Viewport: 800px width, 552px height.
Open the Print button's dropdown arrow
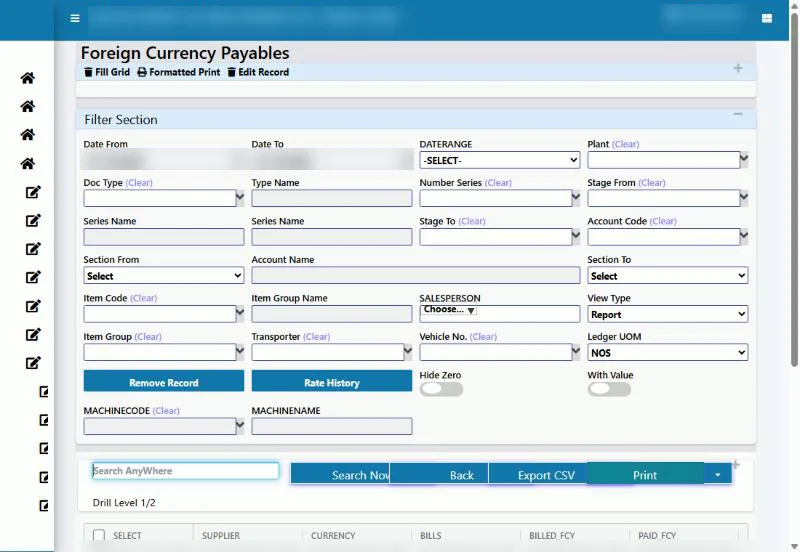click(x=717, y=474)
